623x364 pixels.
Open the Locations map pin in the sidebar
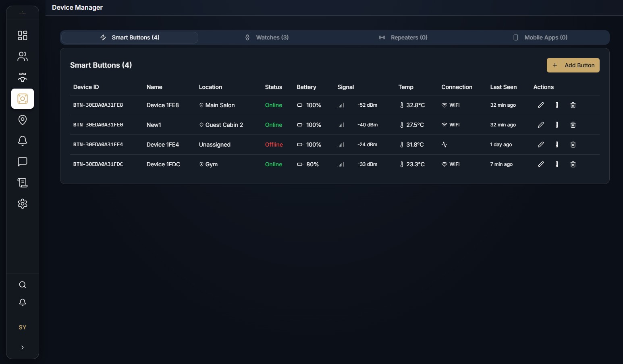22,120
